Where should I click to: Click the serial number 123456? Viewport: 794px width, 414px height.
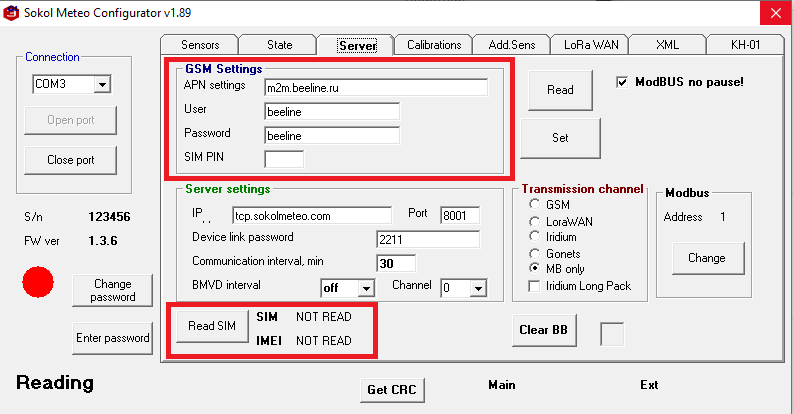click(x=109, y=217)
